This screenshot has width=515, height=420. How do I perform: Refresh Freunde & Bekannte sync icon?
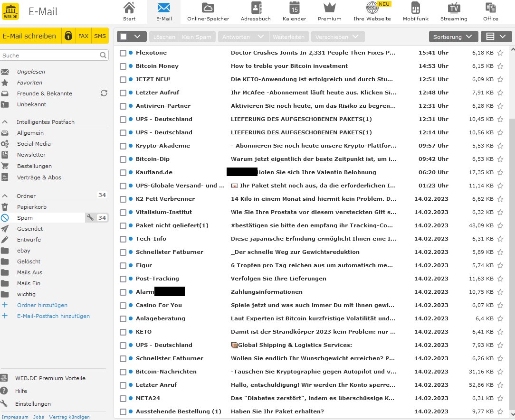[x=104, y=93]
